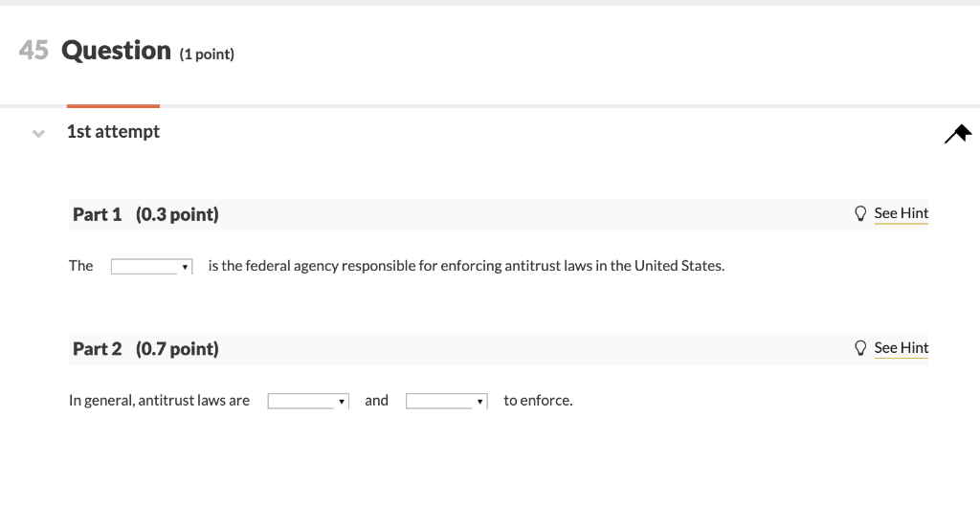This screenshot has height=505, width=980.
Task: Click the "(1 point)" label
Action: point(207,55)
